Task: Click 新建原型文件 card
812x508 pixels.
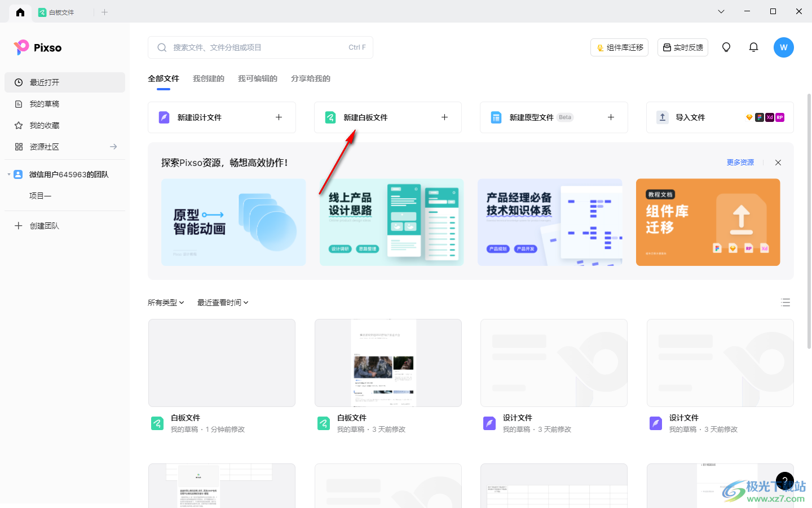Action: pyautogui.click(x=554, y=117)
